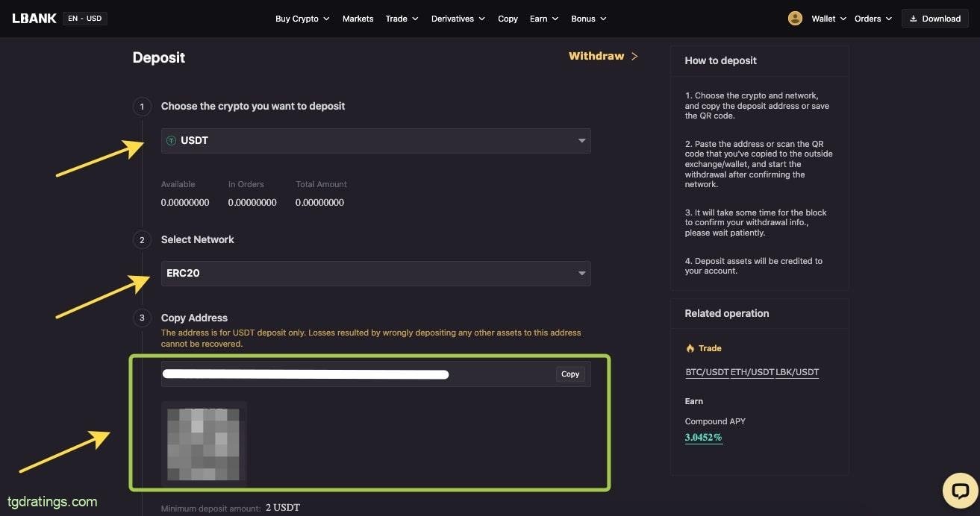Image resolution: width=980 pixels, height=516 pixels.
Task: Expand the Wallet dropdown menu
Action: coord(828,19)
